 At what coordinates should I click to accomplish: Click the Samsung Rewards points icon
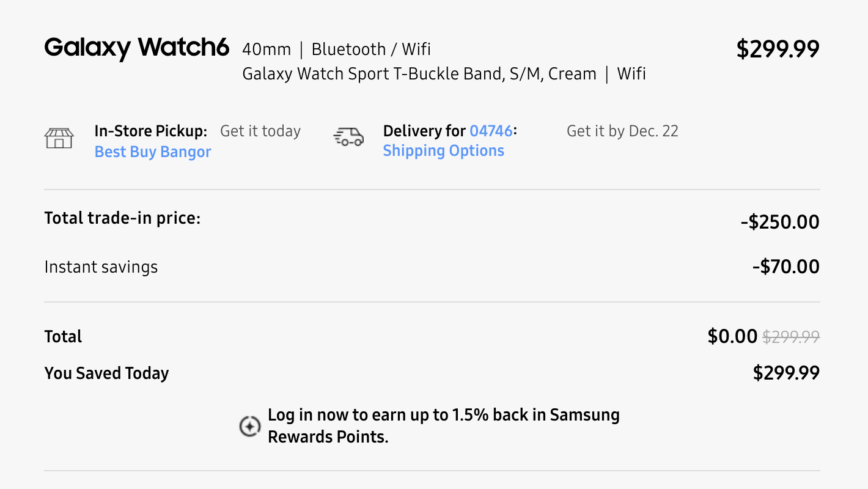(x=249, y=427)
